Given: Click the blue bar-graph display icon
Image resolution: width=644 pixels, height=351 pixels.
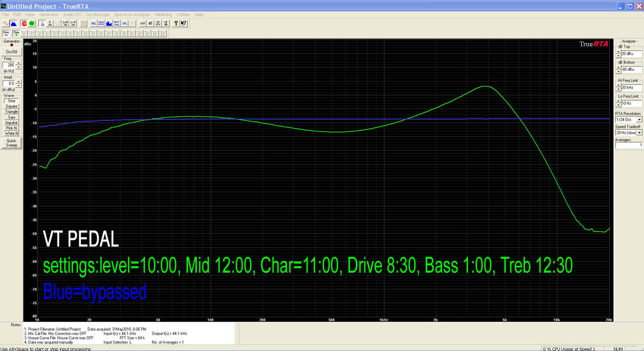Looking at the screenshot, I should coord(109,23).
